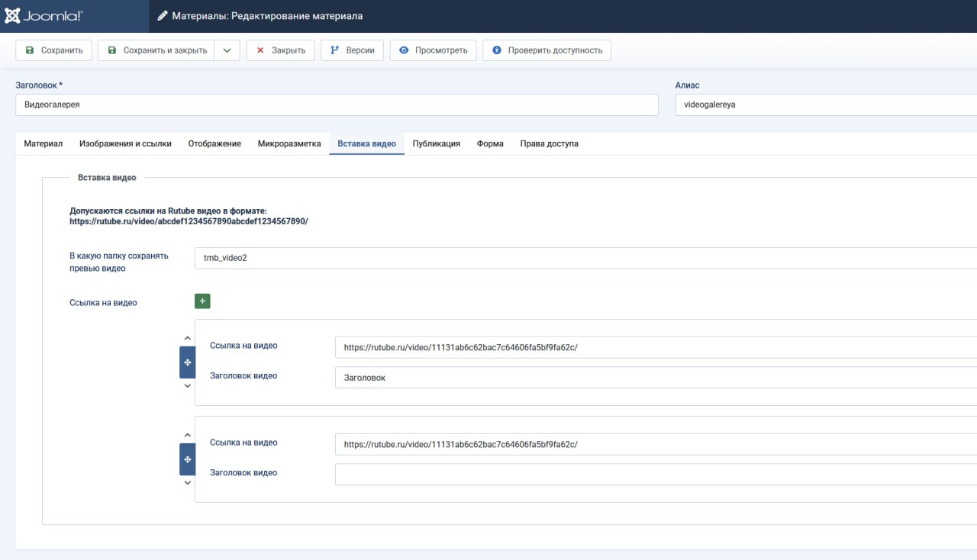
Task: Open the Версии history button
Action: [352, 50]
